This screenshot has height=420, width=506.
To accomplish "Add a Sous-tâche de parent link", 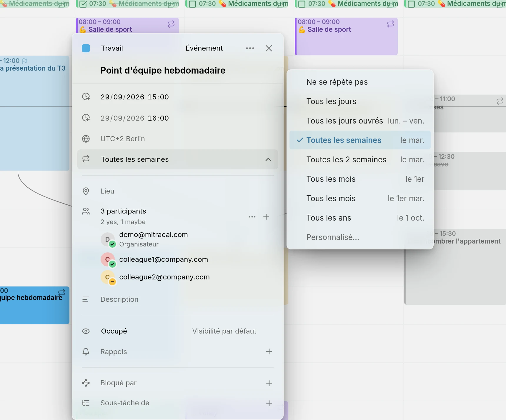I will 269,403.
